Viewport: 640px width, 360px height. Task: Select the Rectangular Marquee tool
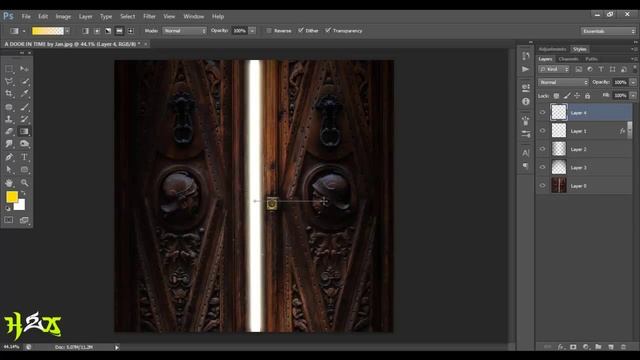click(9, 69)
